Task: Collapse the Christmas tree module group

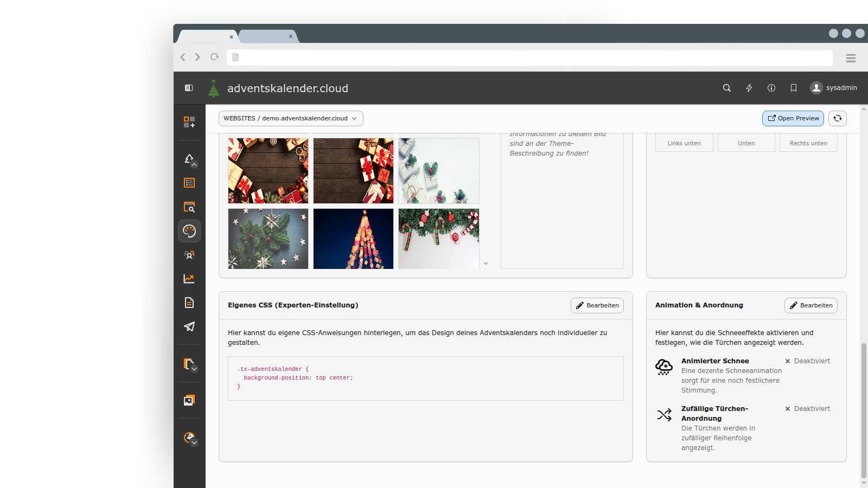Action: [189, 159]
